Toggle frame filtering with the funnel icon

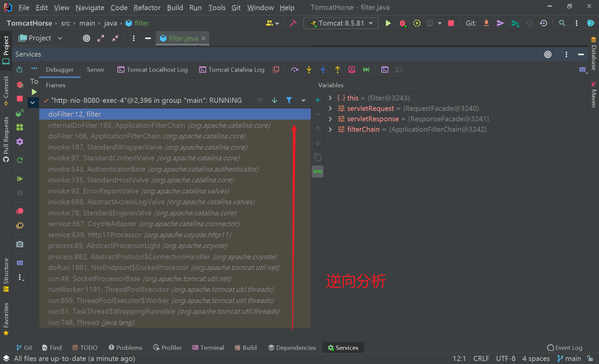(289, 100)
